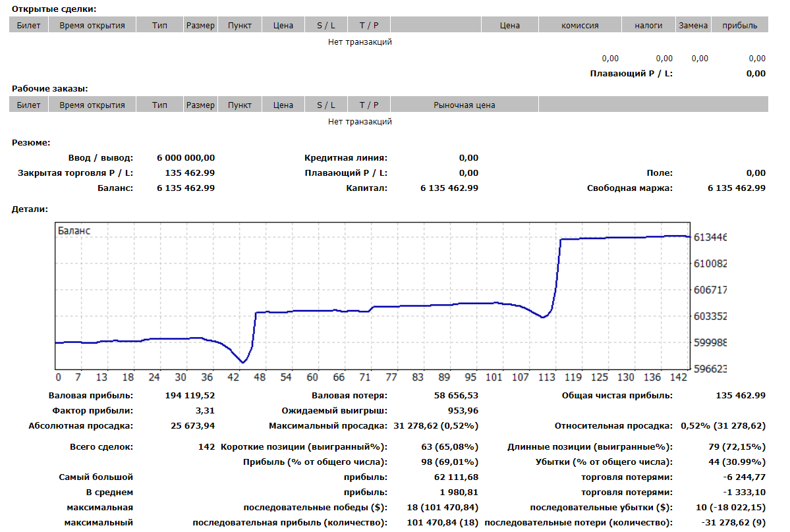Screen dimensions: 790x532
Task: Click Время открытия header in open trades table
Action: [x=92, y=25]
